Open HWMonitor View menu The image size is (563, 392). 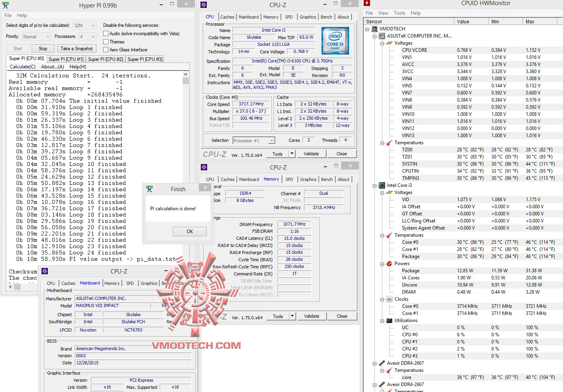[x=383, y=13]
